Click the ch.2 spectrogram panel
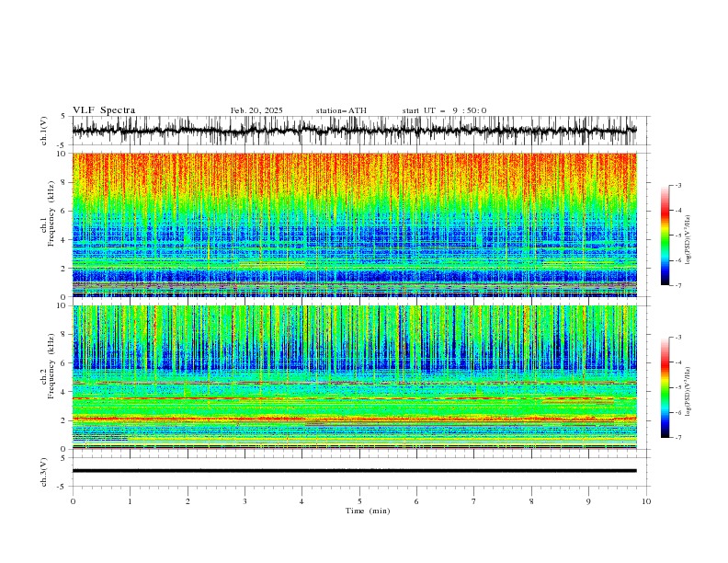Viewport: 728px width, 563px height. tap(354, 377)
